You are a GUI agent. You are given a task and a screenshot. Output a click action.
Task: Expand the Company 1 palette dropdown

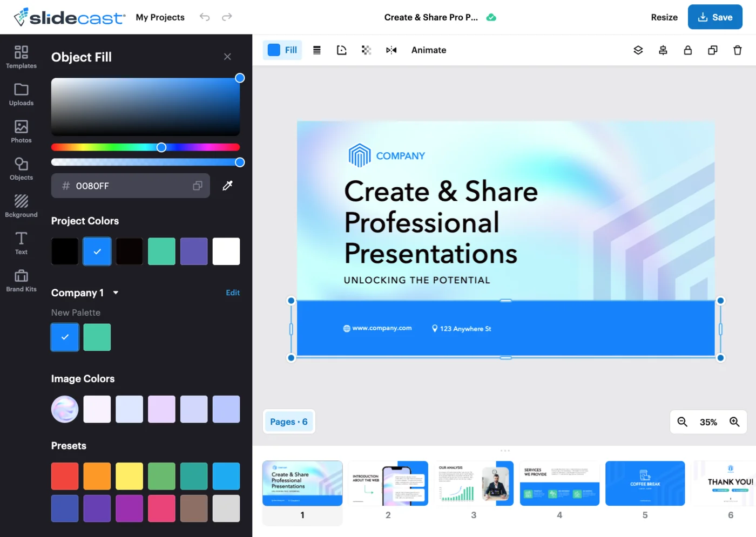[x=115, y=293]
